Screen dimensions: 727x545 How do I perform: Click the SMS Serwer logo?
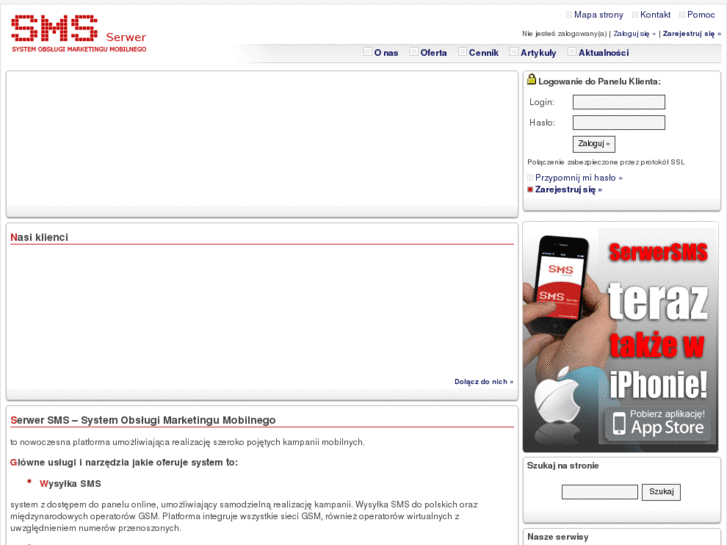(79, 33)
